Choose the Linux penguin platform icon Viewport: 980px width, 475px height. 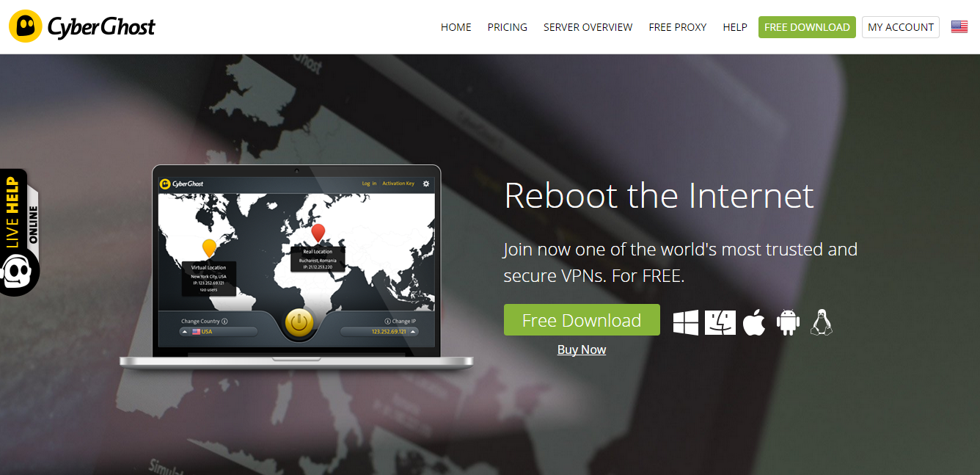click(x=822, y=322)
